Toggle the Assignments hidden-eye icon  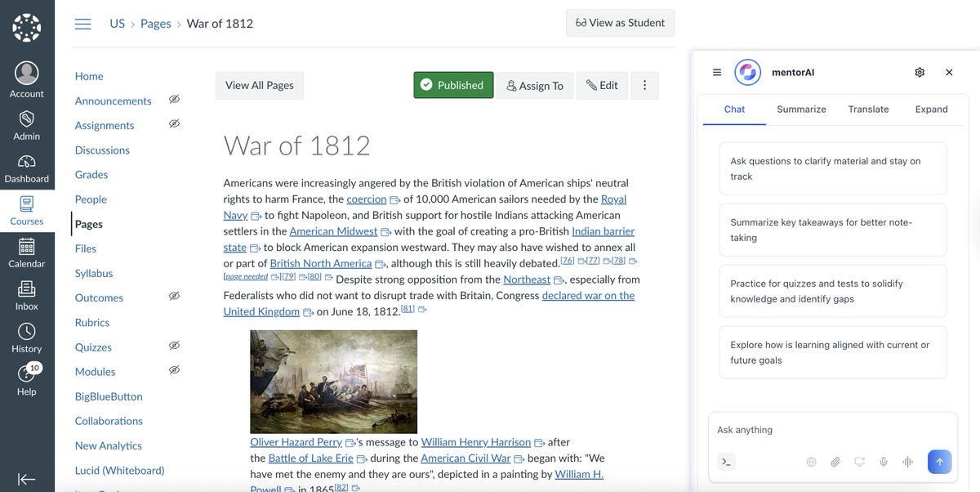(174, 124)
